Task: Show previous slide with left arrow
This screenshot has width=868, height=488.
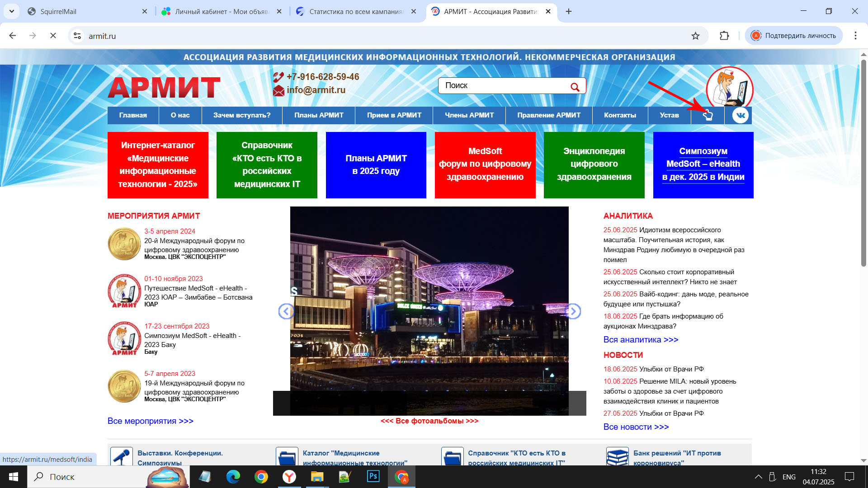Action: coord(286,311)
